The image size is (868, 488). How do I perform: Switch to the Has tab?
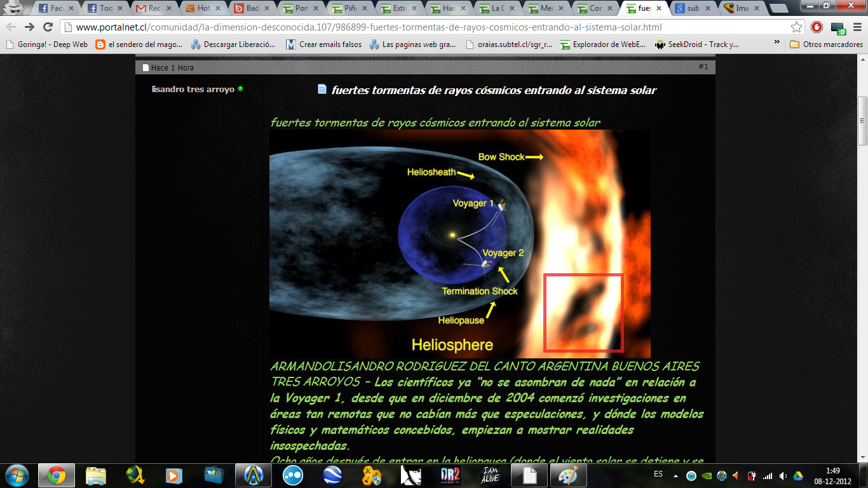(x=449, y=9)
